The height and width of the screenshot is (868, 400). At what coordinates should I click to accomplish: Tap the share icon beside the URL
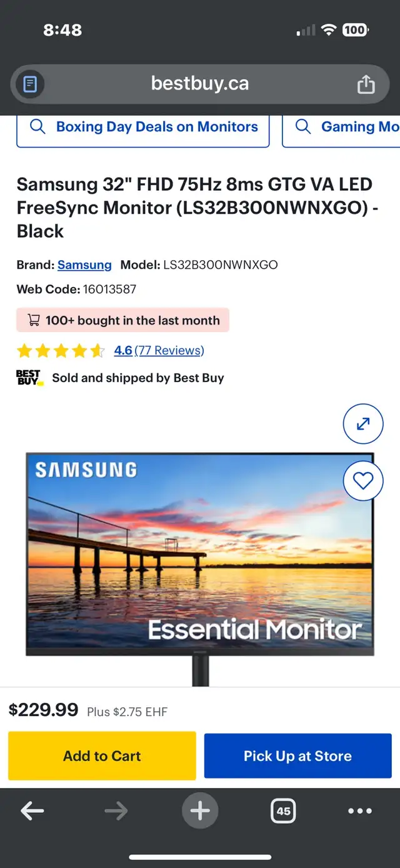367,84
